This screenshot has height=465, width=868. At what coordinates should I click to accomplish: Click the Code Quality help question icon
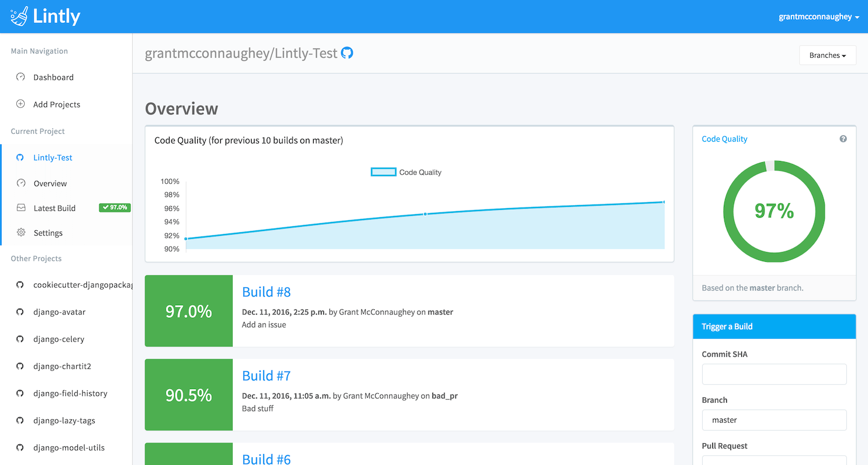[x=843, y=139]
